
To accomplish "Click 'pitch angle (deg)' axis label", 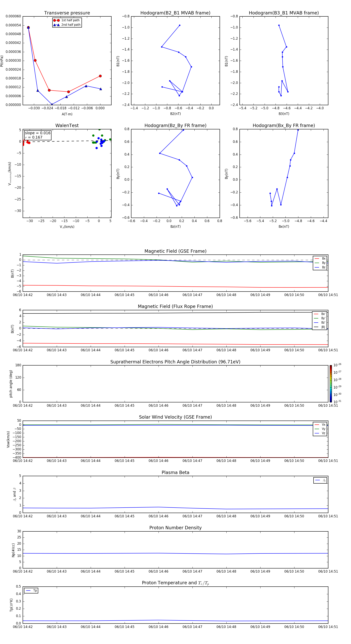I will pos(11,384).
